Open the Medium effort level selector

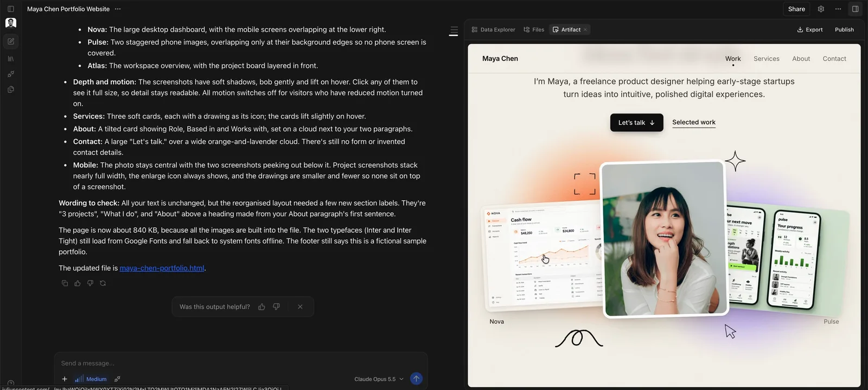coord(91,379)
